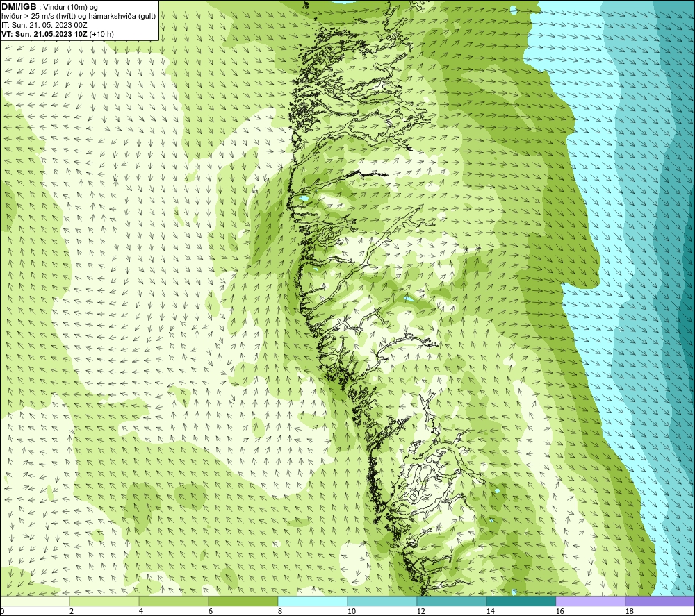This screenshot has width=695, height=616.
Task: Click the DMI/IGB title text
Action: [19, 7]
